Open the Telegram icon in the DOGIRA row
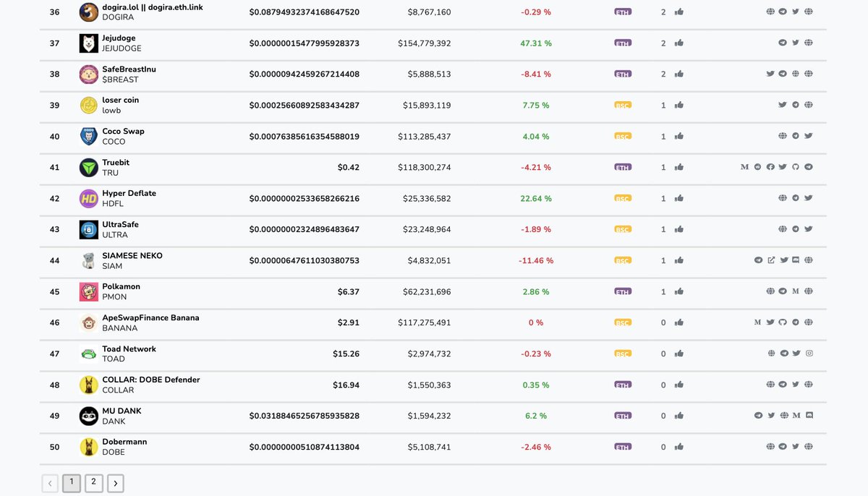The height and width of the screenshot is (496, 868). click(x=783, y=12)
